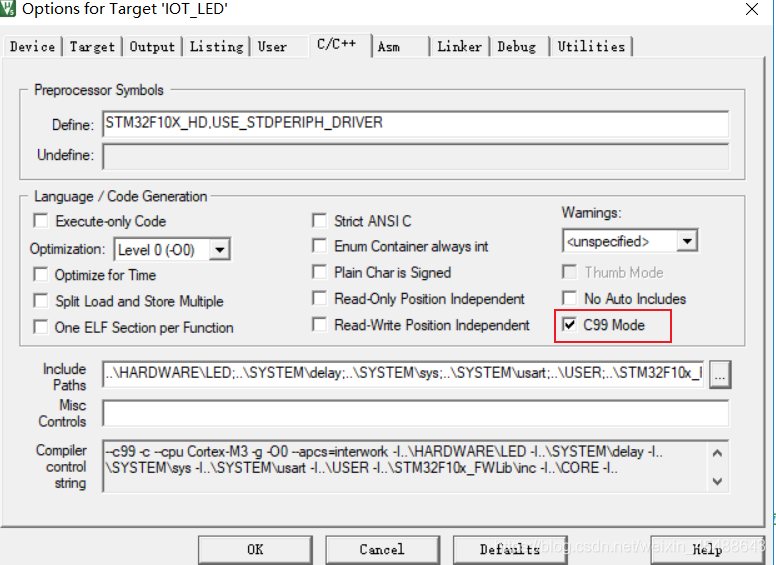
Task: Confirm with the OK button
Action: pyautogui.click(x=255, y=550)
